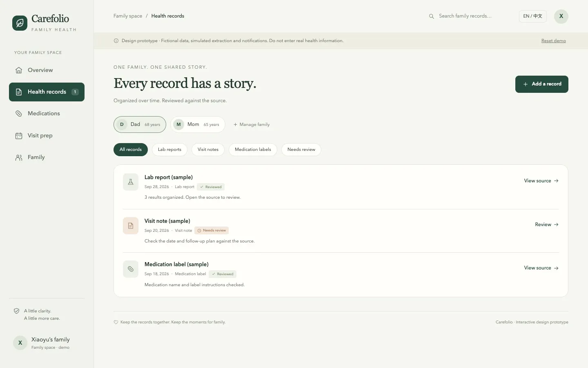
Task: Click the visit note document icon
Action: click(x=131, y=226)
